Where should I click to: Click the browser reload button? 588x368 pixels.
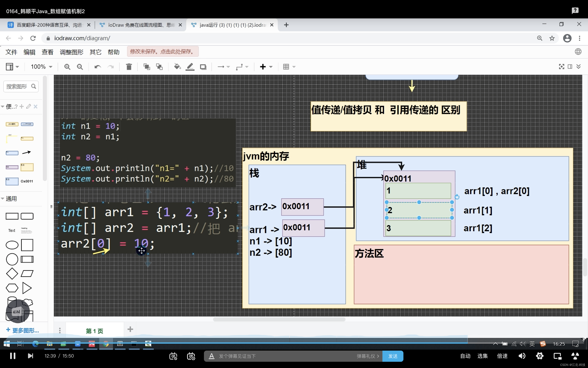click(33, 38)
